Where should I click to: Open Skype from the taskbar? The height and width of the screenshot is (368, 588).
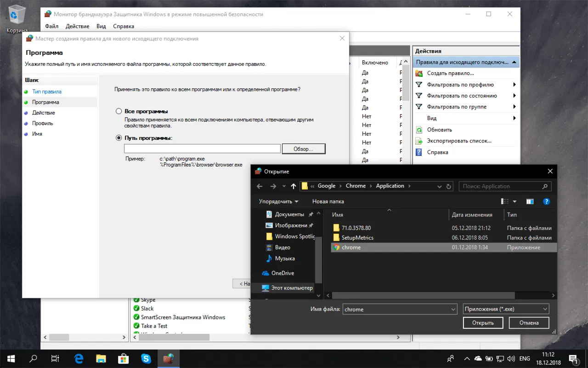146,358
